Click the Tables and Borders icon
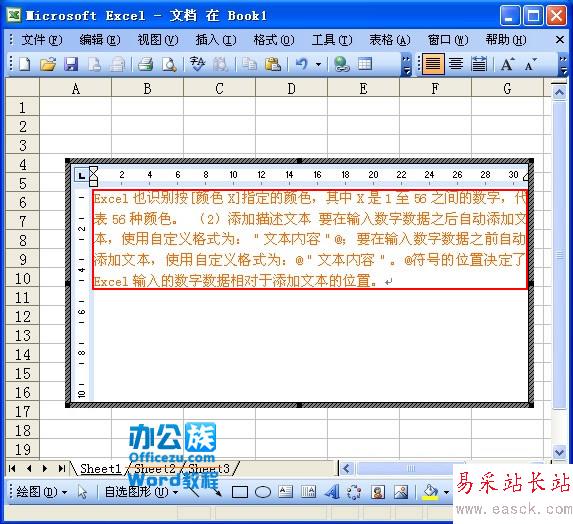 365,65
